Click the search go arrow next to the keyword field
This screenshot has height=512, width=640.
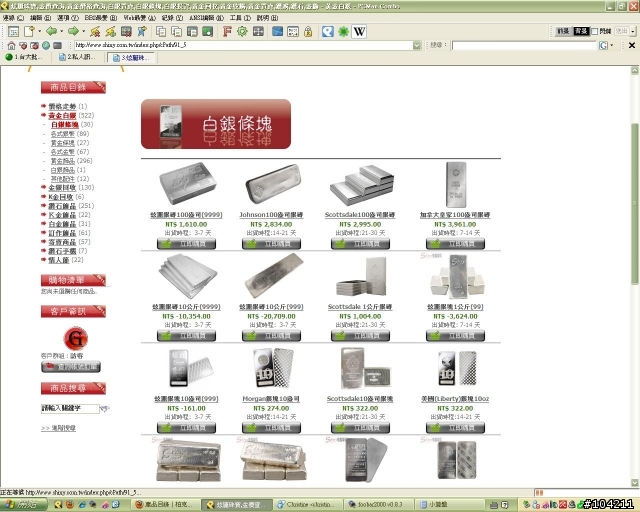[x=105, y=408]
